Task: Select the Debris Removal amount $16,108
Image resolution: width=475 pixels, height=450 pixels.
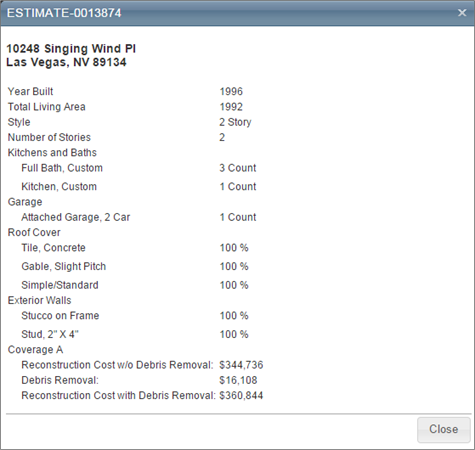Action: [x=238, y=380]
